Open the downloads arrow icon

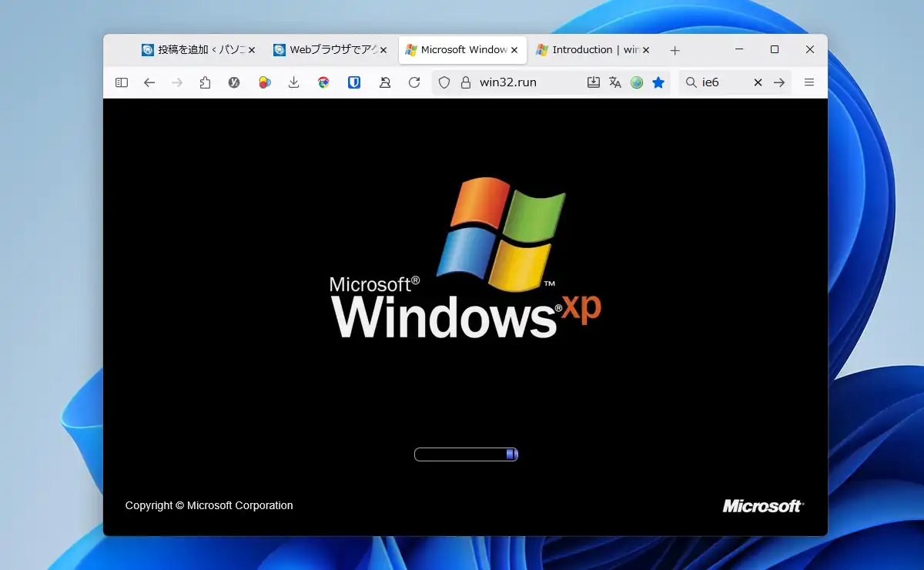coord(293,82)
